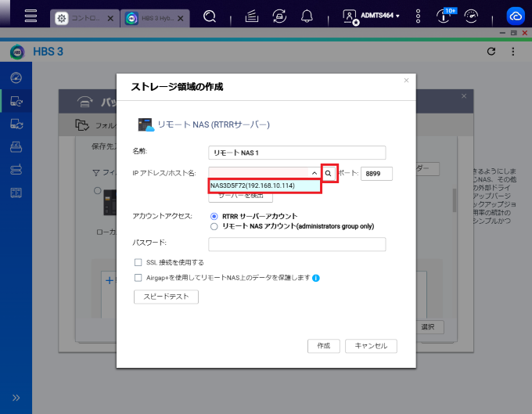Open Overview in HBS sidebar
The width and height of the screenshot is (532, 414).
16,77
